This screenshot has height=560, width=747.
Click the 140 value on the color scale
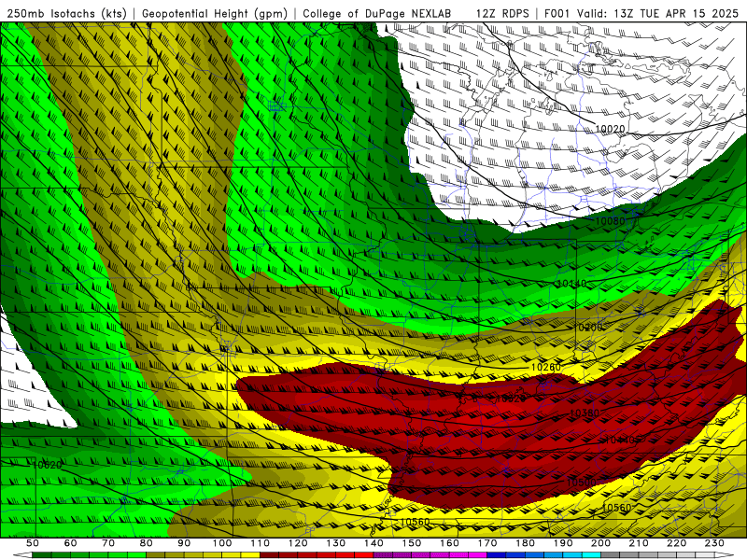[x=374, y=543]
